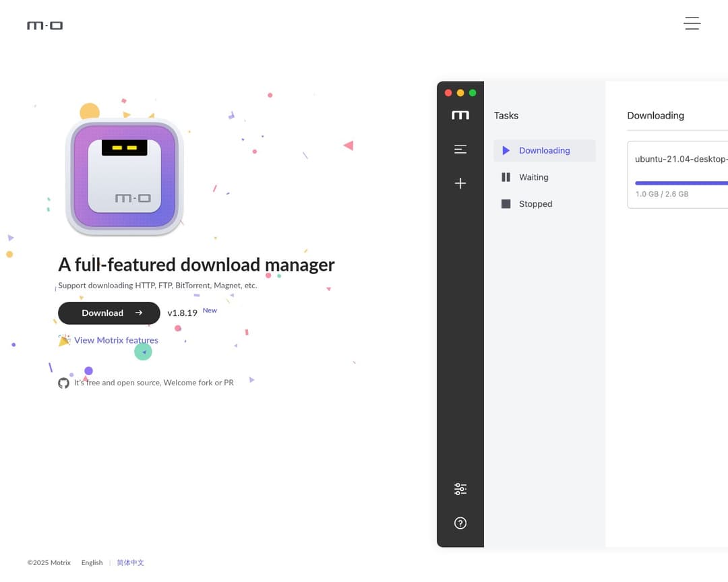Viewport: 728px width, 582px height.
Task: Click the 1.0 GB / 2.6 GB size text
Action: click(662, 194)
